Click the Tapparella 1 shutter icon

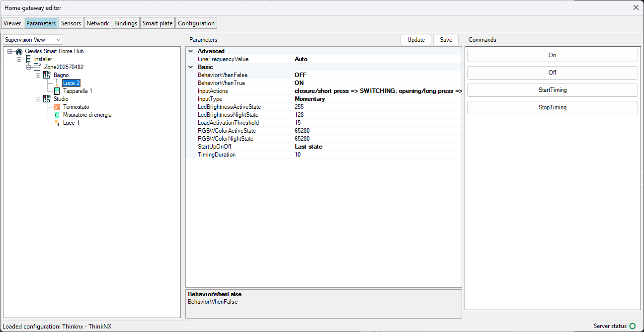click(x=57, y=91)
